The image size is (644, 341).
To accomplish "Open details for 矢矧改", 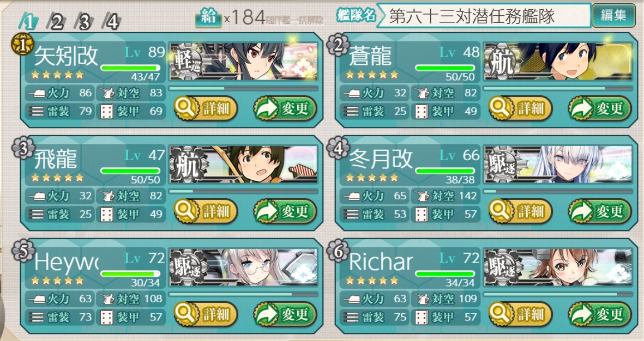I will point(206,108).
